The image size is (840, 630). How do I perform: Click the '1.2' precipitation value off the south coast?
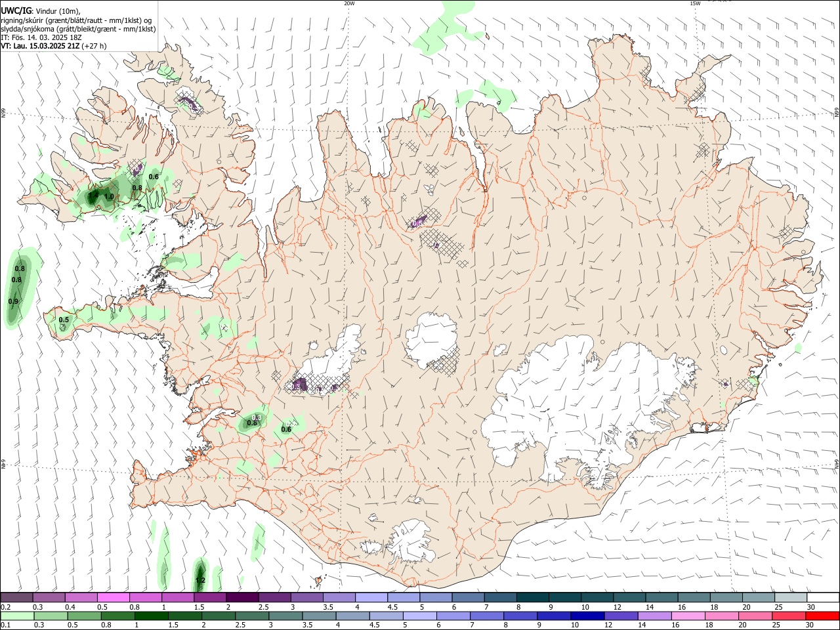[x=201, y=580]
